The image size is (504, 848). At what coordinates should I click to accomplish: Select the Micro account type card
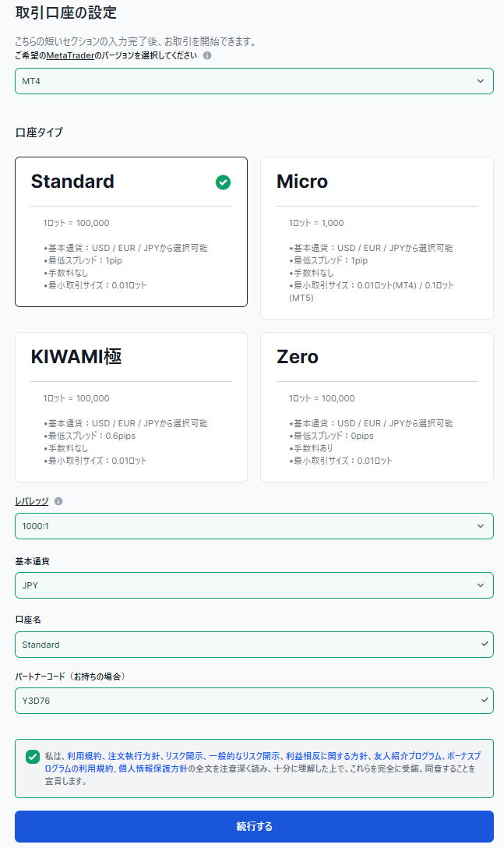[377, 238]
